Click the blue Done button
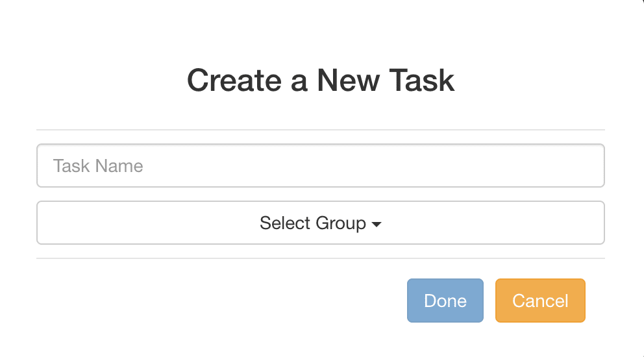Viewport: 644px width, 357px height. click(445, 301)
